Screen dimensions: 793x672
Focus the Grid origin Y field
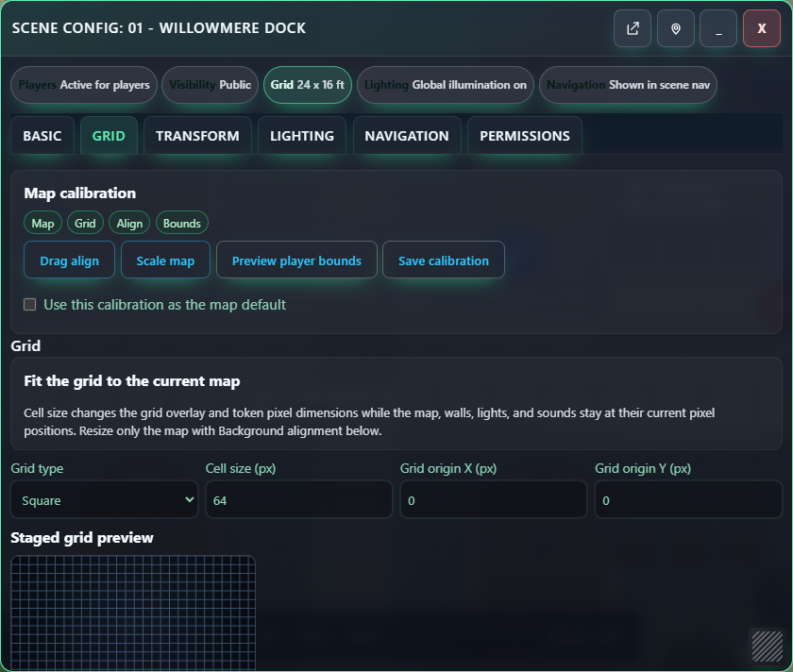point(688,499)
